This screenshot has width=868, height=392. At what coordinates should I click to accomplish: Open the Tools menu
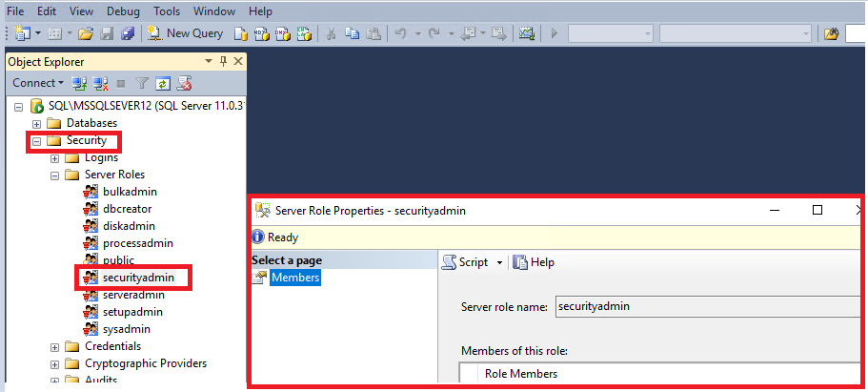pos(167,11)
